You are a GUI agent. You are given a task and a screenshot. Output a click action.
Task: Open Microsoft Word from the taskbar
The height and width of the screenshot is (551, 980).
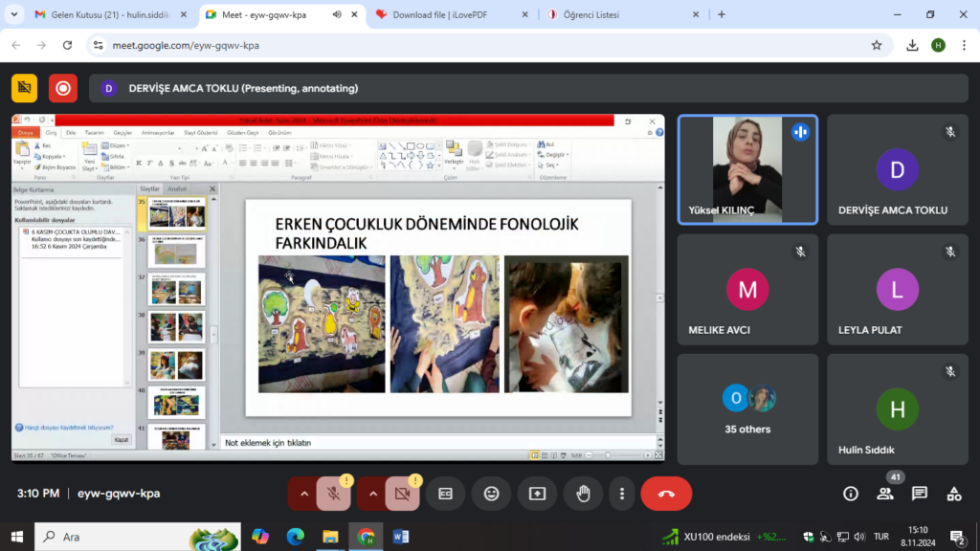pos(400,537)
